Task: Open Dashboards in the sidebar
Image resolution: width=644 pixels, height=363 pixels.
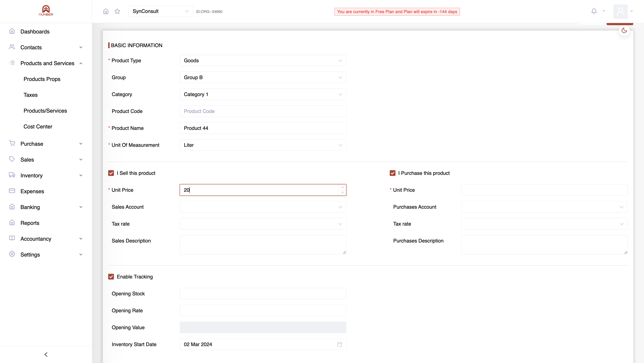Action: coord(46,31)
